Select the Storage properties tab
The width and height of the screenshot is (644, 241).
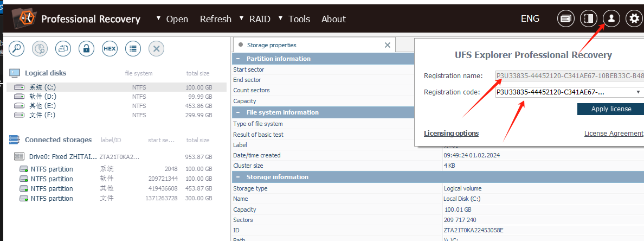click(314, 45)
